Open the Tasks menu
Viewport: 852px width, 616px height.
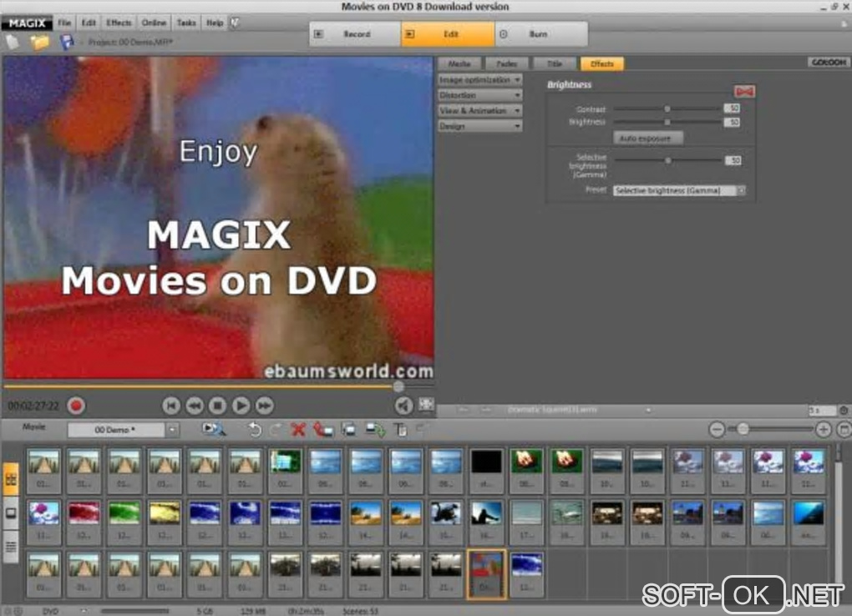pyautogui.click(x=185, y=23)
